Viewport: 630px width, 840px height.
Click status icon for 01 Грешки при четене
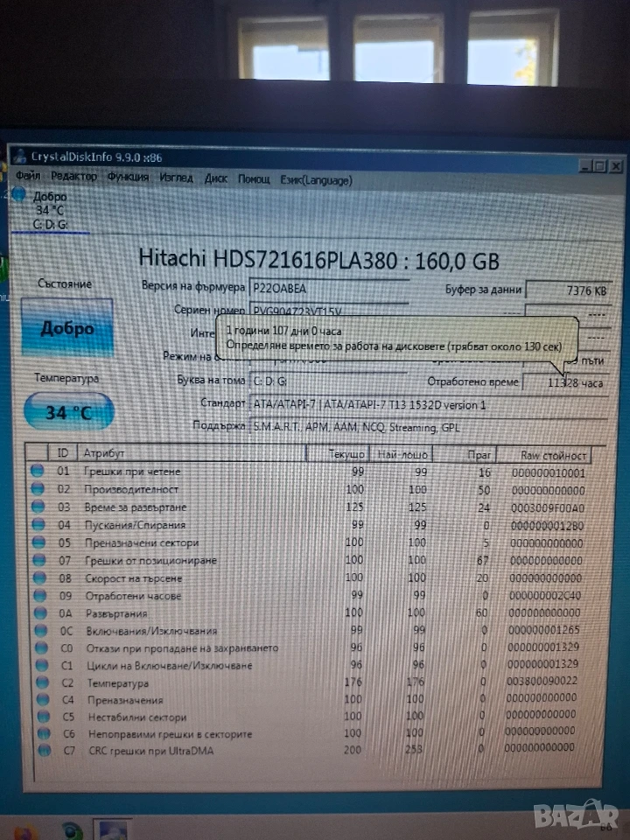(x=37, y=471)
